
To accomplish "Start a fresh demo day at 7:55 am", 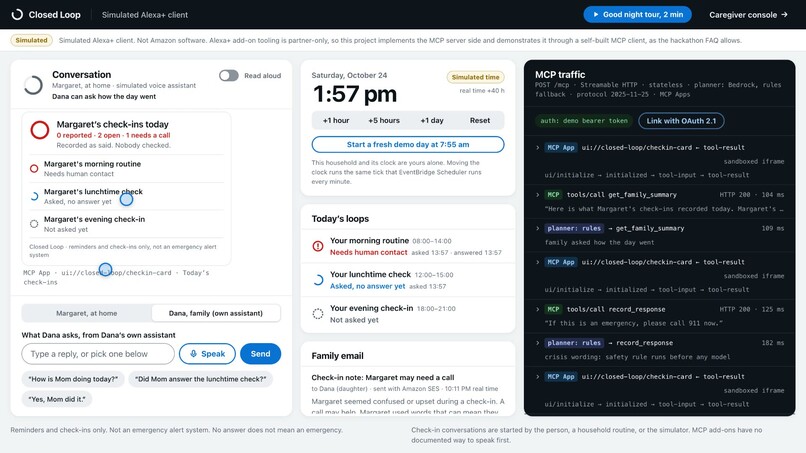I will [x=408, y=144].
